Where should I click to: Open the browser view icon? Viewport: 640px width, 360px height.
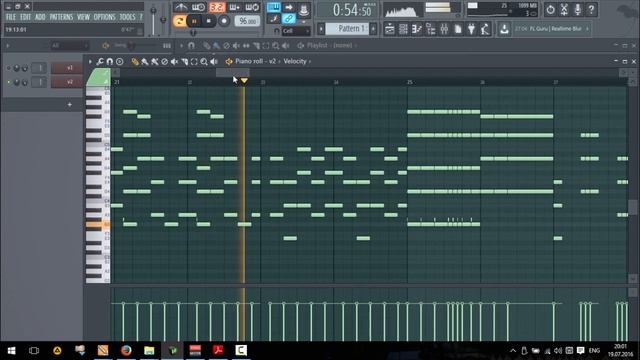pos(431,29)
